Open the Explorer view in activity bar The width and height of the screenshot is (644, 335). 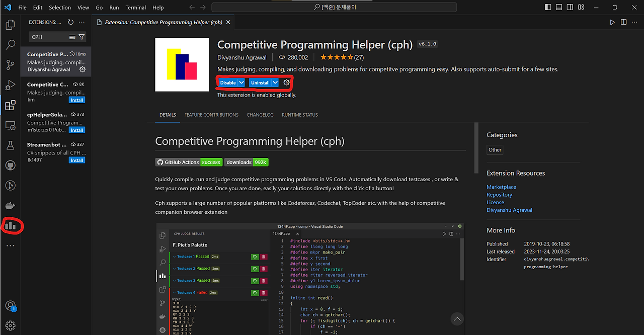pyautogui.click(x=10, y=25)
